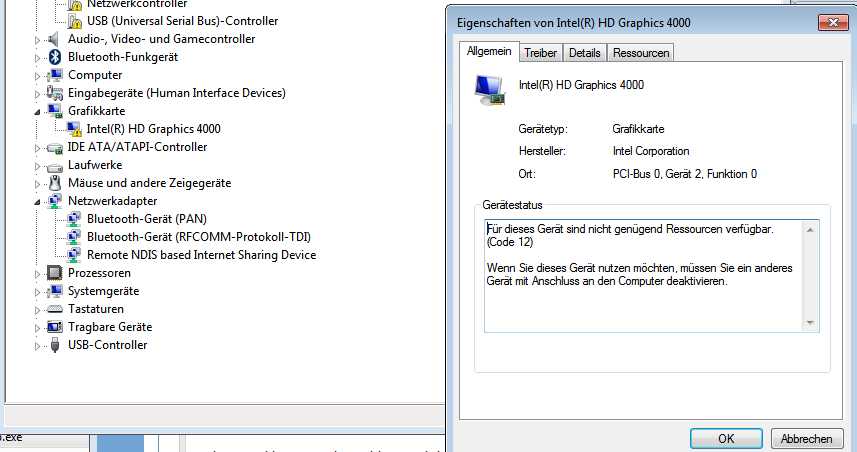Click the Netzwerkadapter category icon
857x452 pixels.
point(55,201)
